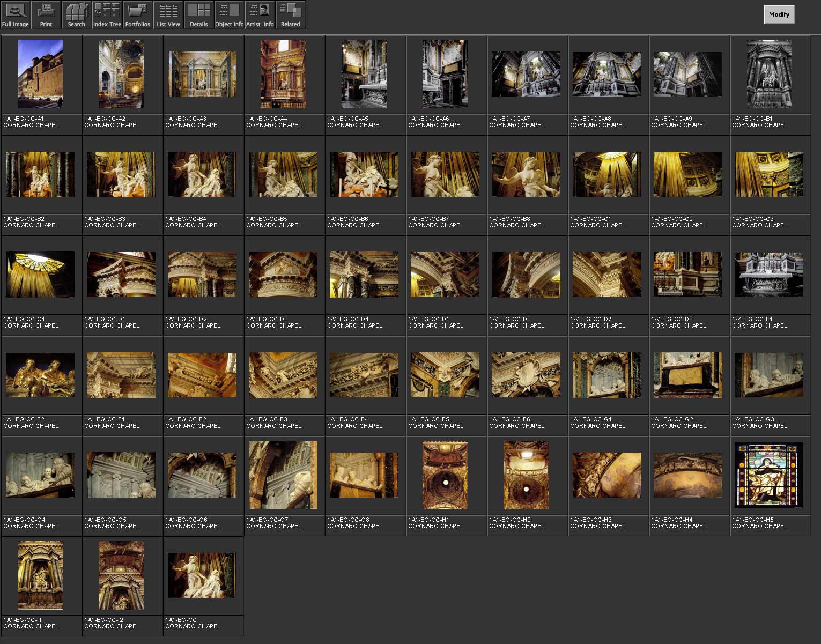Image resolution: width=821 pixels, height=644 pixels.
Task: Select thumbnail 1A1-BG-CC-B5
Action: pyautogui.click(x=283, y=174)
